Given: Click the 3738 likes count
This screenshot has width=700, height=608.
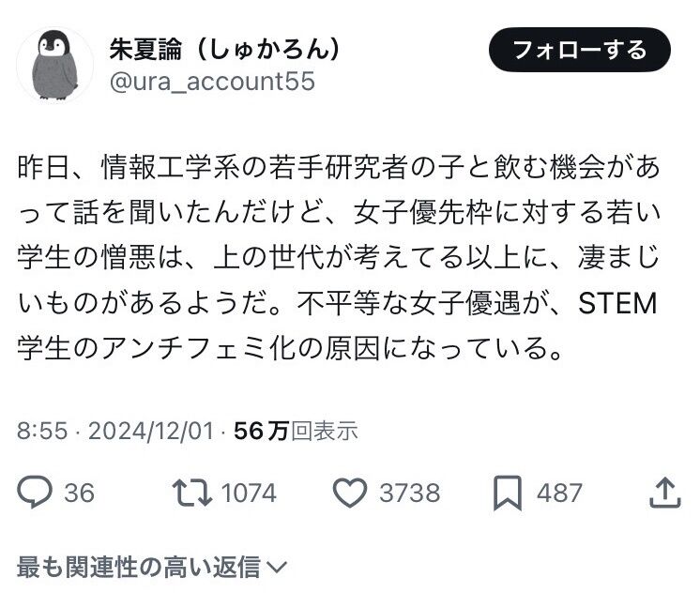Looking at the screenshot, I should pyautogui.click(x=409, y=493).
